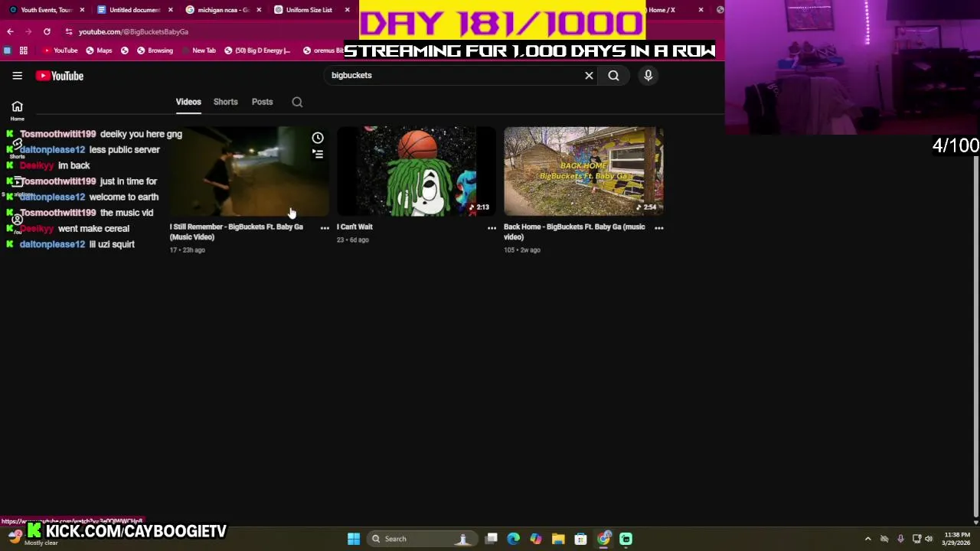Start voice search with the microphone icon
This screenshot has height=551, width=980.
tap(648, 76)
